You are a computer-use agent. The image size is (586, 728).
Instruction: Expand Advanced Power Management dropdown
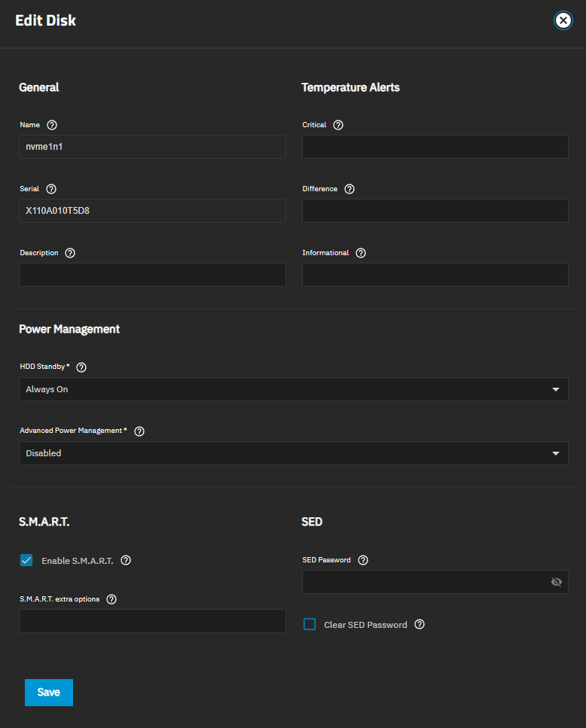click(x=293, y=453)
